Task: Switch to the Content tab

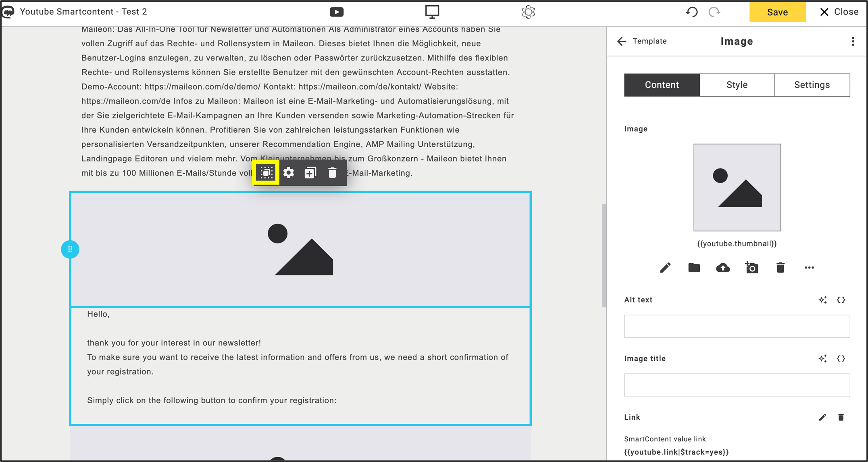Action: pyautogui.click(x=662, y=85)
